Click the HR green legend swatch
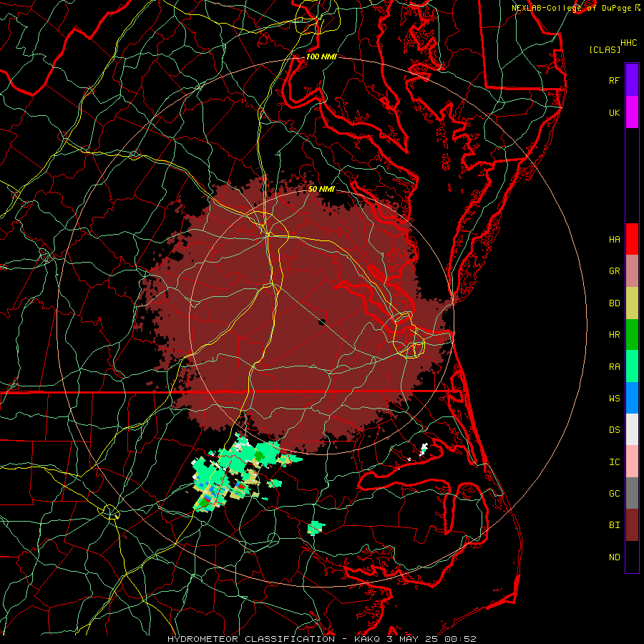 632,335
